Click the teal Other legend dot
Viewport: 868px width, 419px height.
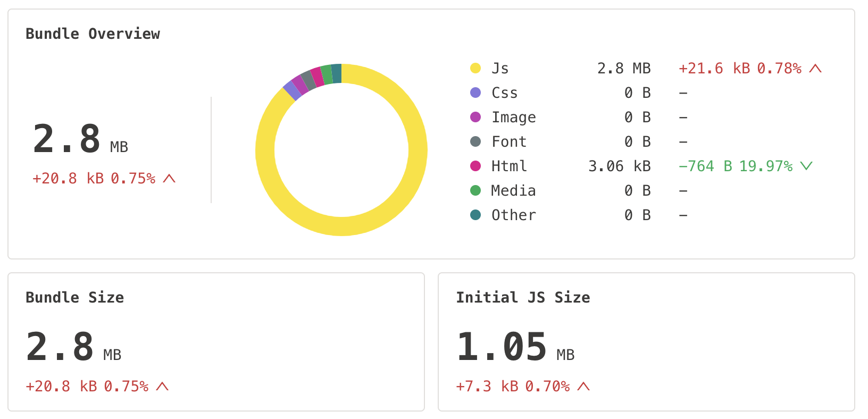tap(475, 215)
